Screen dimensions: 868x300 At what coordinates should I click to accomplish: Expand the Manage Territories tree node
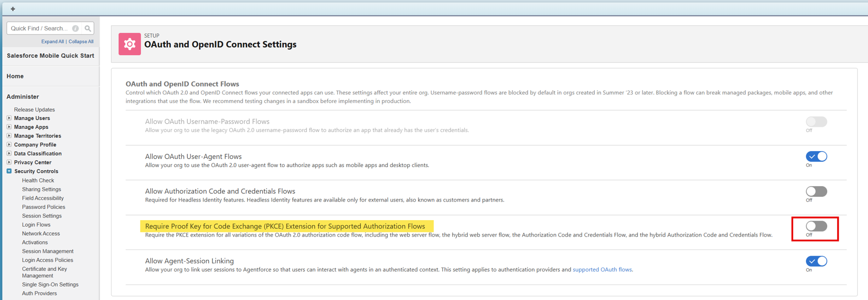point(9,136)
